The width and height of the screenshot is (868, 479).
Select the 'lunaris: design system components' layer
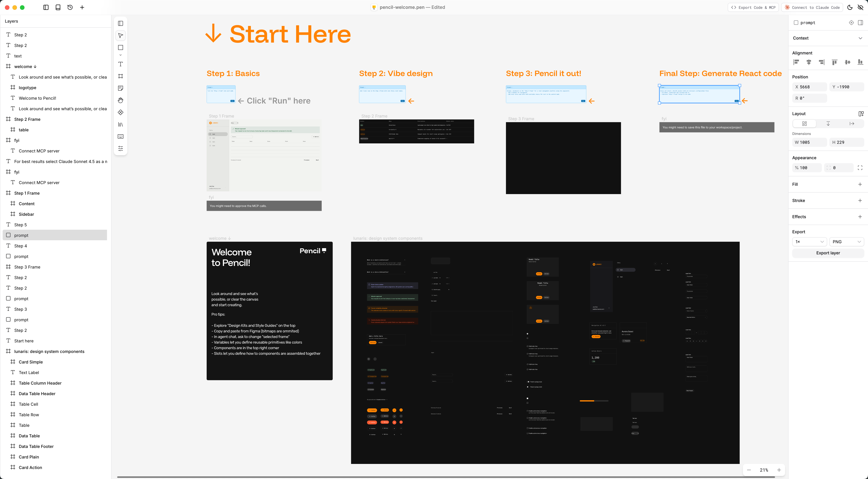click(55, 351)
